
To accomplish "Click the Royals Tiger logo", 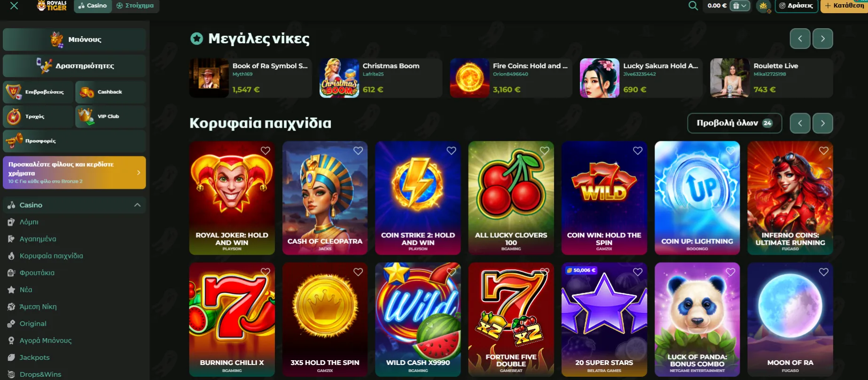I will [52, 6].
